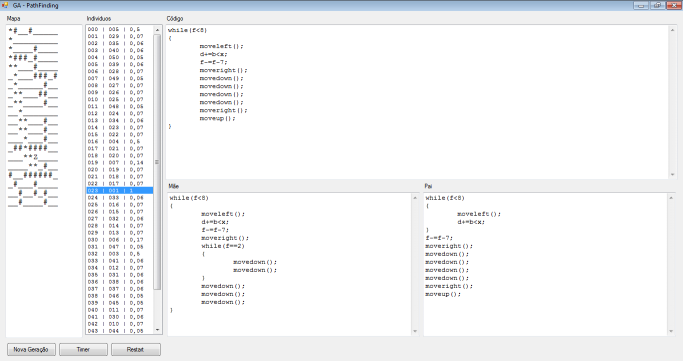Minimize the GA - PathFinding window
The image size is (683, 361).
[x=641, y=5]
